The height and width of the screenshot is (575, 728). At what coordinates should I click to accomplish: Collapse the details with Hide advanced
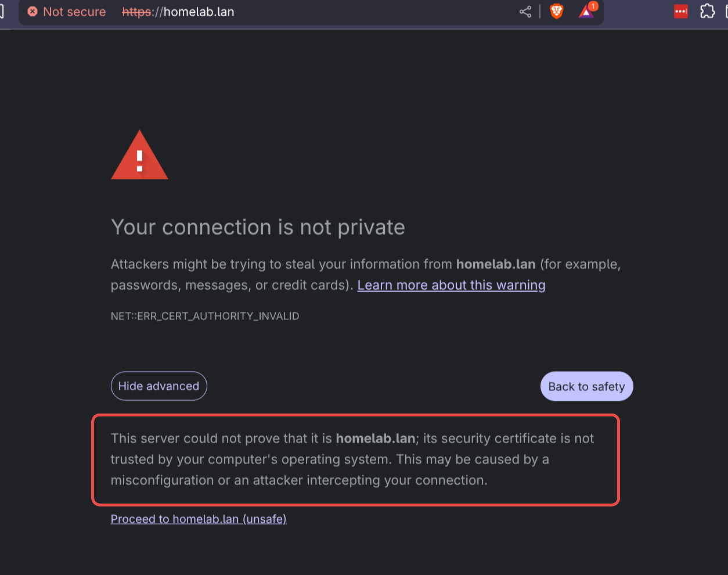pyautogui.click(x=158, y=386)
